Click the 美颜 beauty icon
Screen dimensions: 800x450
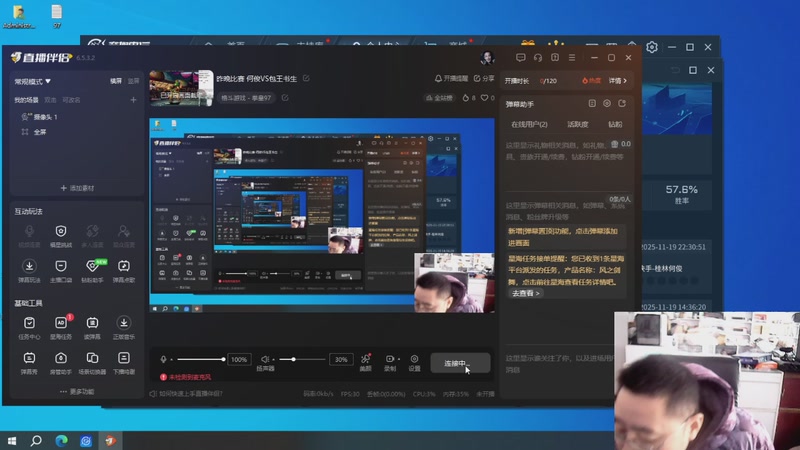(x=365, y=359)
